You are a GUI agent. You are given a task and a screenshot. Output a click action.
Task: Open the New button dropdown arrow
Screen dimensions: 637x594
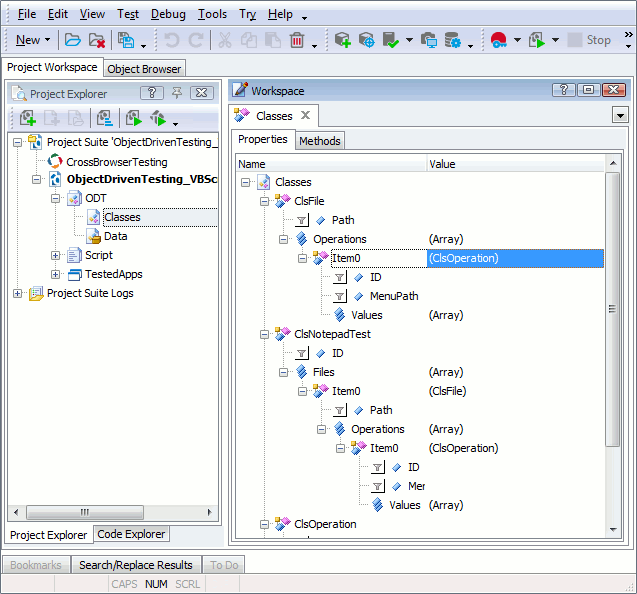tap(48, 40)
